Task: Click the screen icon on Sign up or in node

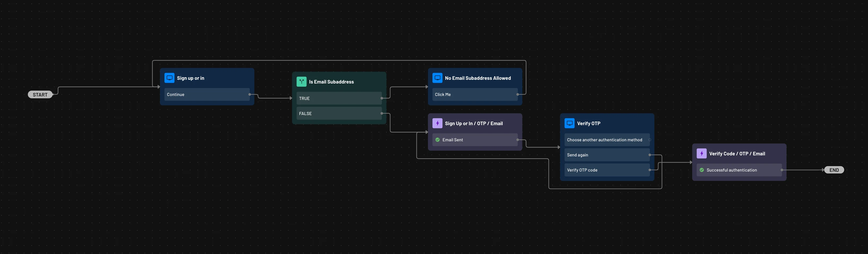Action: [x=169, y=78]
